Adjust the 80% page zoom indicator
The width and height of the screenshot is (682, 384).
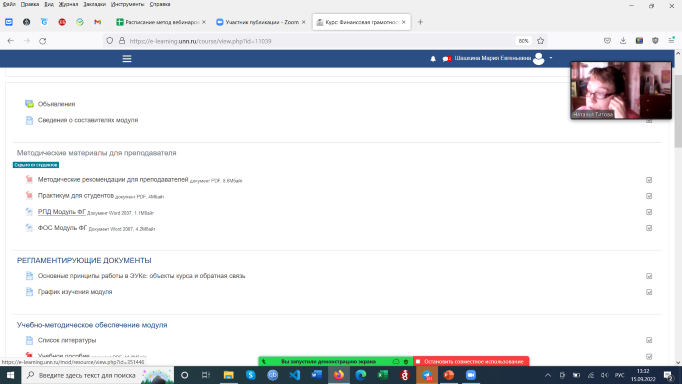[523, 41]
